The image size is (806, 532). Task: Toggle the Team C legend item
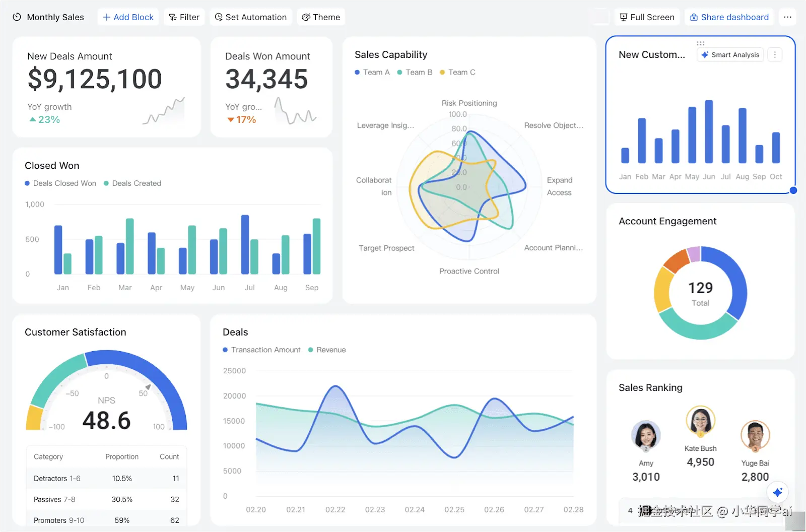[457, 73]
